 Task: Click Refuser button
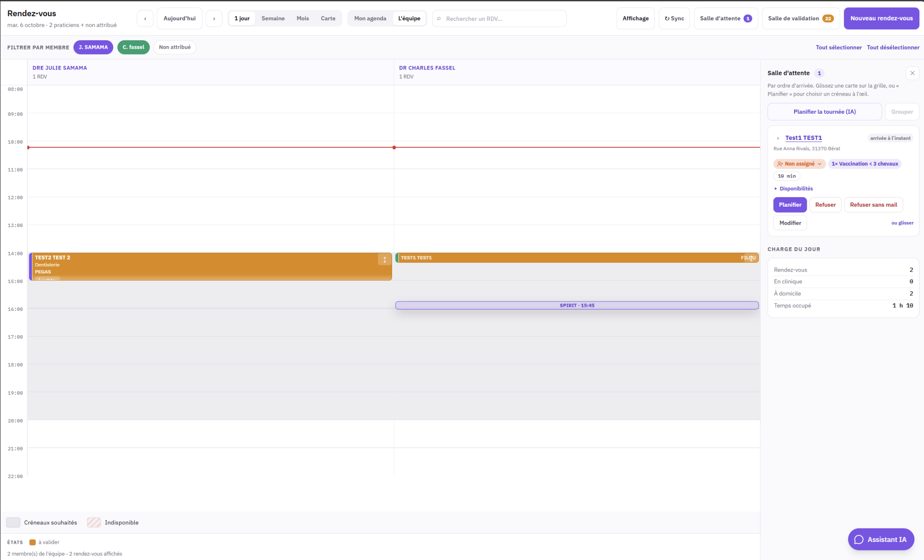click(x=825, y=205)
